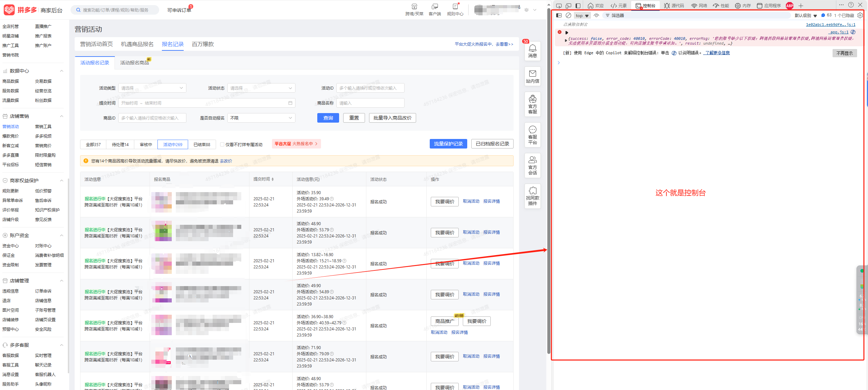The width and height of the screenshot is (868, 390).
Task: Open DevTools more options ellipsis
Action: 841,5
